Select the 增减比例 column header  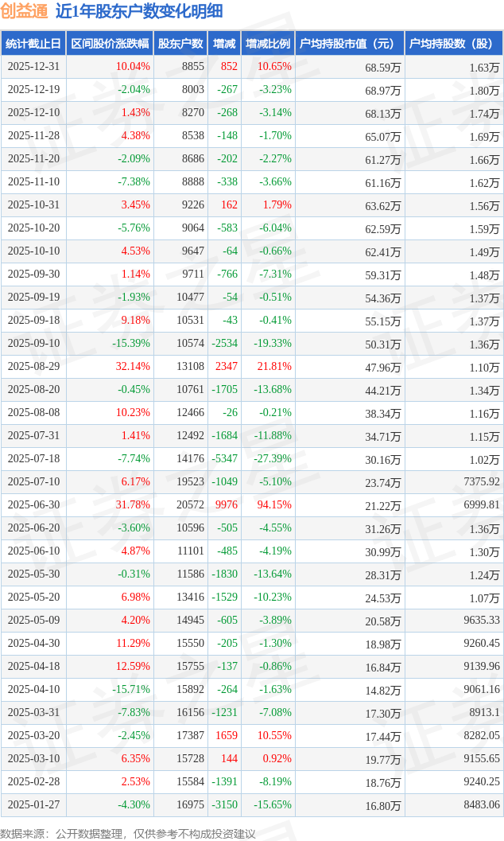point(268,44)
